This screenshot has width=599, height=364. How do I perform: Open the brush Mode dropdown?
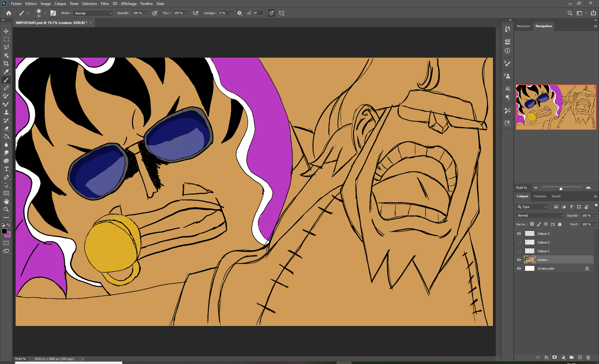(x=93, y=13)
